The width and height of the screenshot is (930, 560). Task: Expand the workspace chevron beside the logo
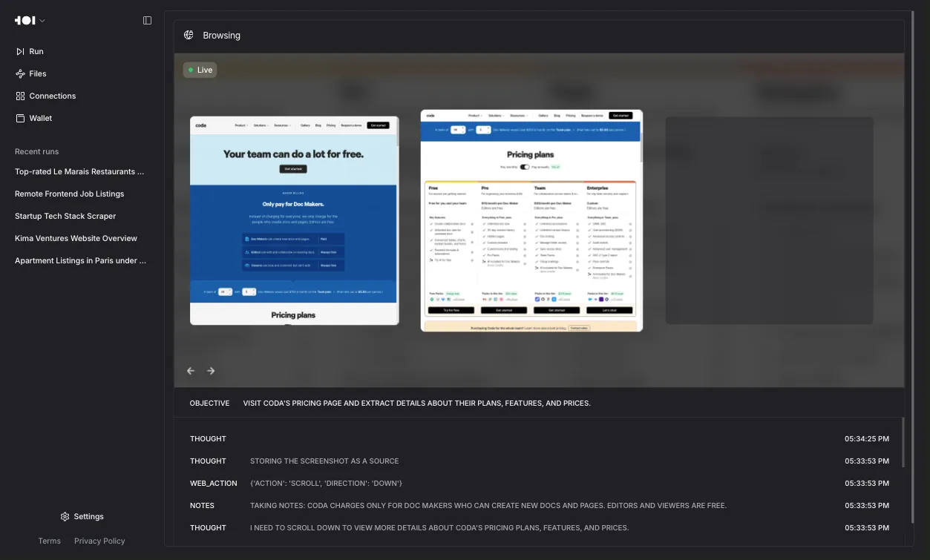coord(42,21)
